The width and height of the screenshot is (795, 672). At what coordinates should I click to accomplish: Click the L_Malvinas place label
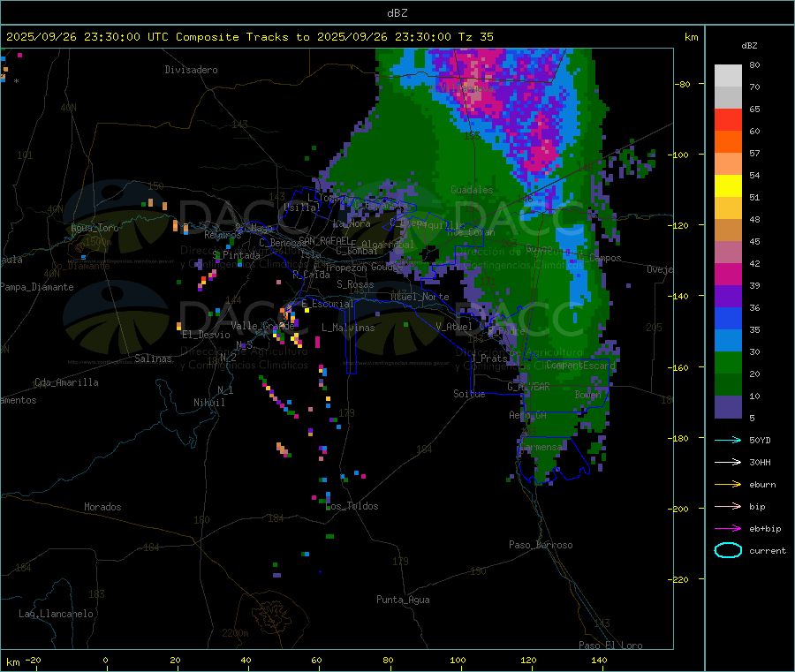[x=348, y=328]
